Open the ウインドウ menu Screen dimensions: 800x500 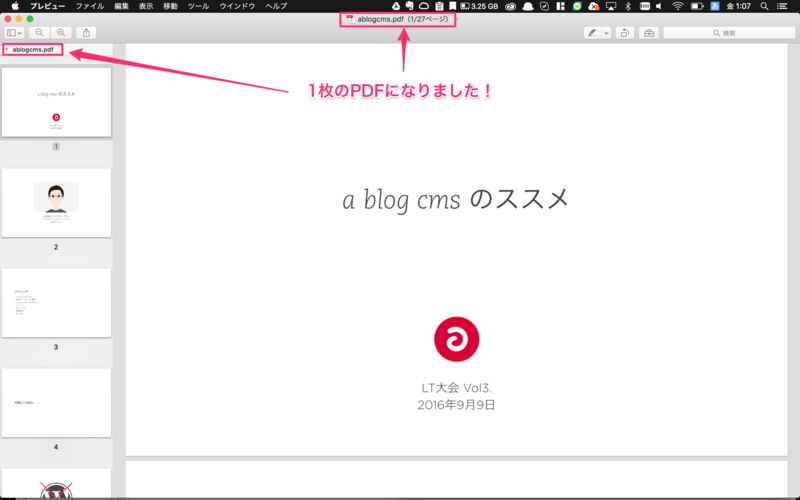[x=237, y=6]
